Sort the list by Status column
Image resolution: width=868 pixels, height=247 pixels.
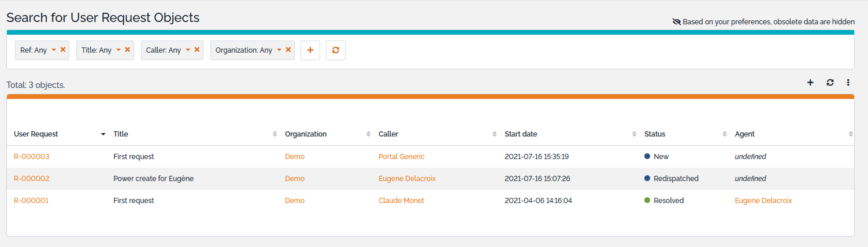(655, 134)
